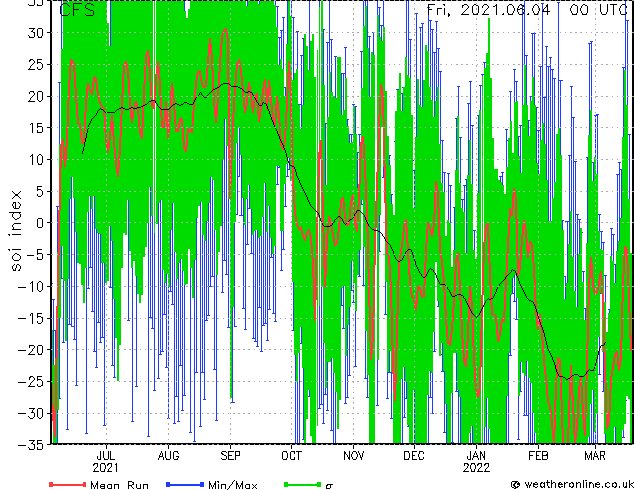Click the -25 tick label on y-axis

pos(31,382)
